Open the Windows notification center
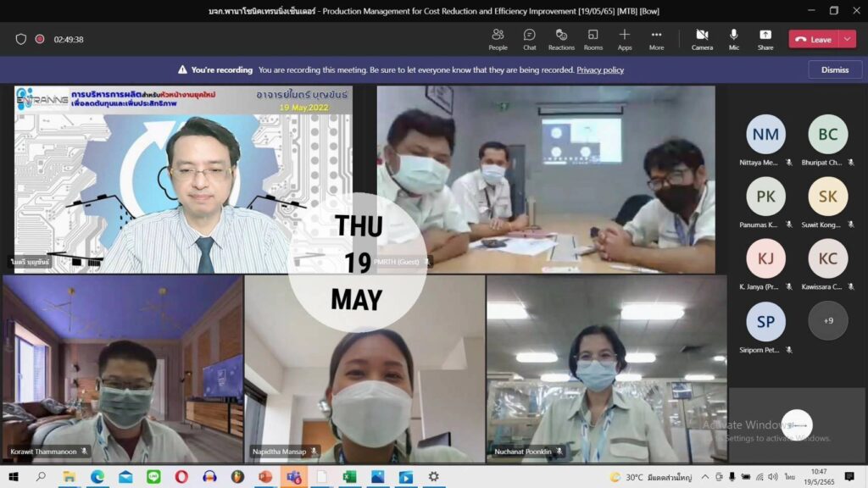Viewport: 868px width, 488px height. [x=849, y=476]
